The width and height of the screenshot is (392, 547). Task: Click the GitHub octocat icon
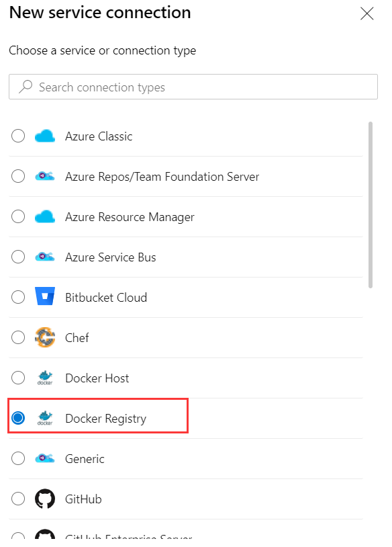click(x=45, y=499)
